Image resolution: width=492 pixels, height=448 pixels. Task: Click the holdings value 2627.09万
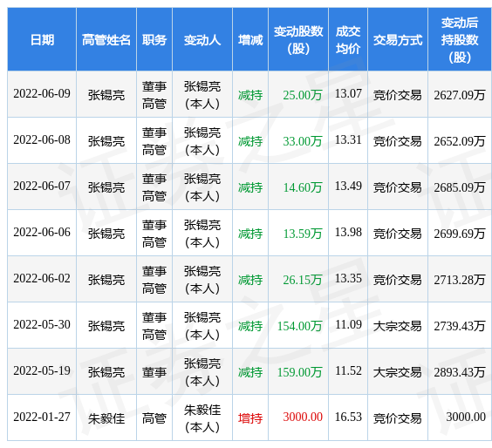(x=460, y=95)
